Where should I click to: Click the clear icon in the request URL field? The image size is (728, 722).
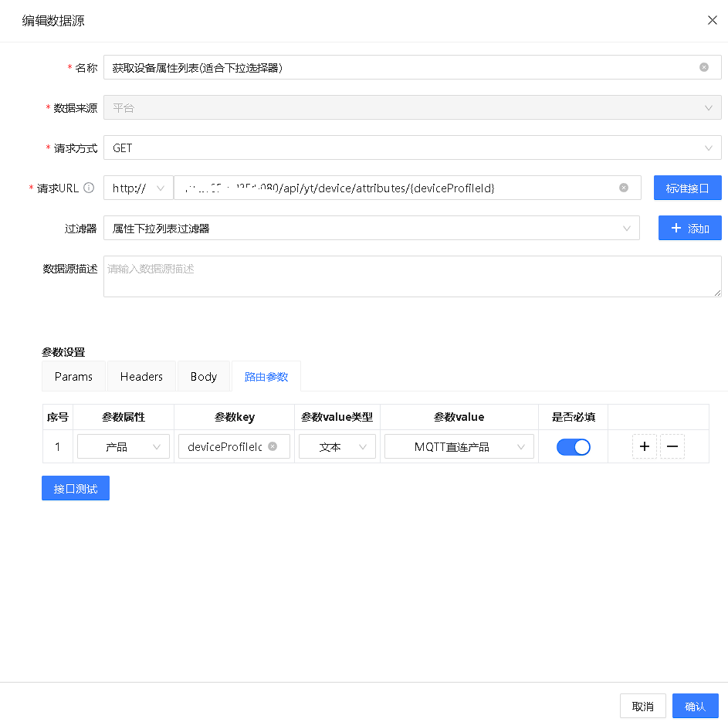624,188
